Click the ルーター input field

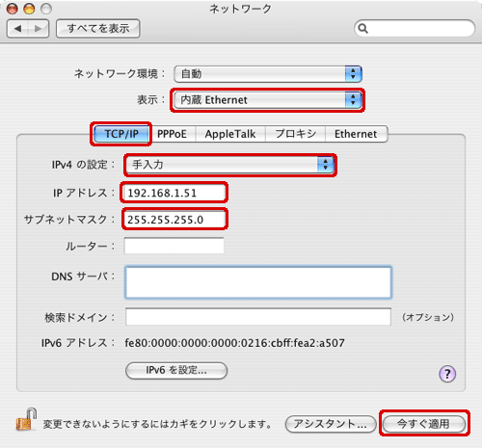(x=174, y=246)
